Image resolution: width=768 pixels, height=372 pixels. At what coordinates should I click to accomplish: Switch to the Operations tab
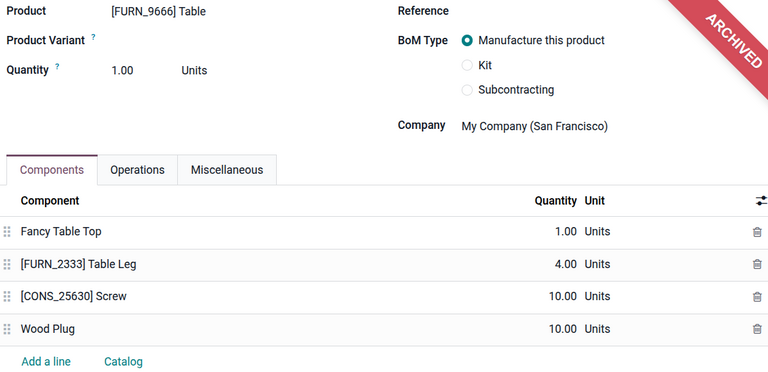click(138, 170)
